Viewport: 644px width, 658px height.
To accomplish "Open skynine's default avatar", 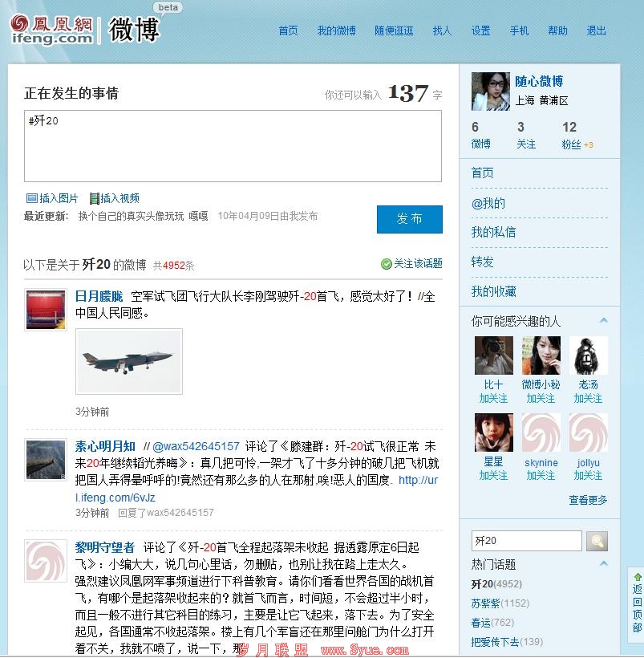I will [x=541, y=433].
